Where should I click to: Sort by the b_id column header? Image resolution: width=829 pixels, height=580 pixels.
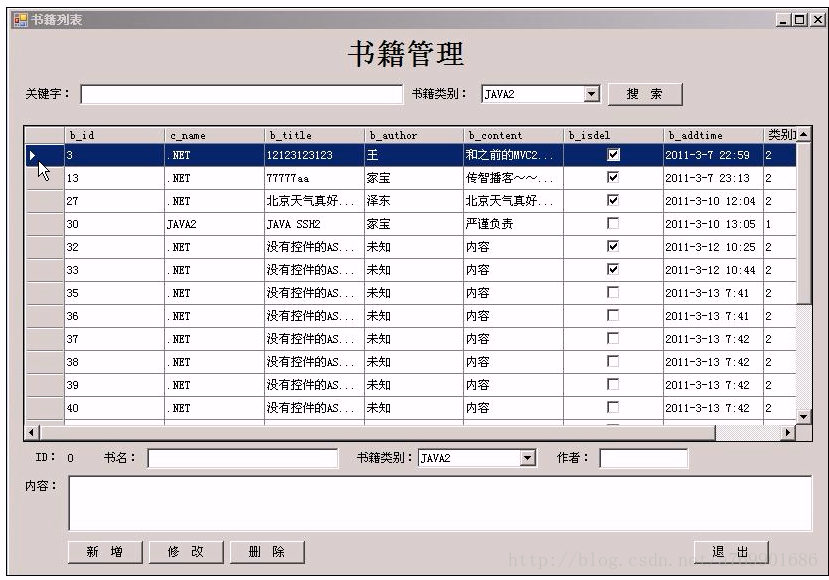[114, 135]
